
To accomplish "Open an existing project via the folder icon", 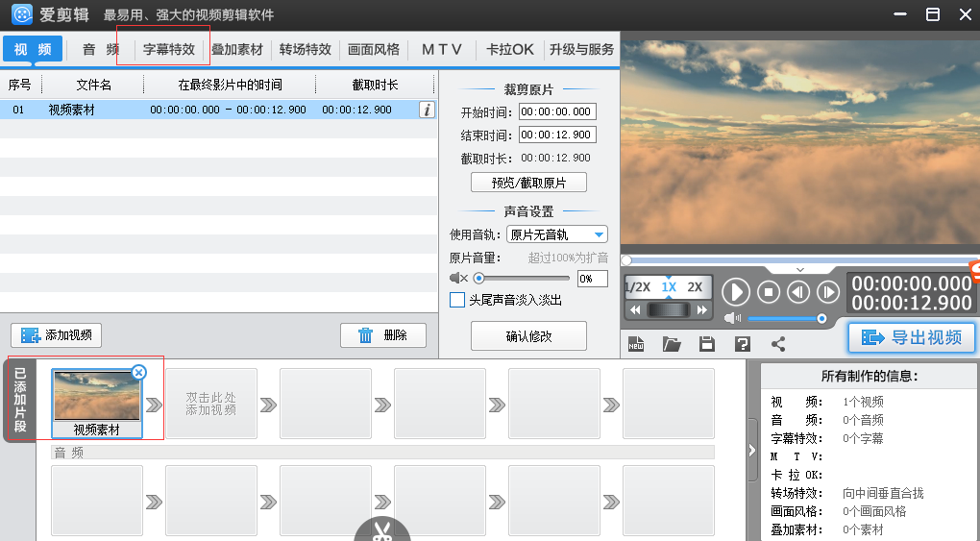I will pos(672,344).
